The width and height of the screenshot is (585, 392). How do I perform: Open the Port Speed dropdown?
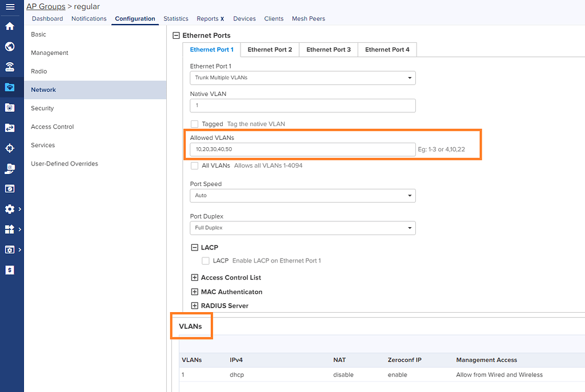click(302, 196)
